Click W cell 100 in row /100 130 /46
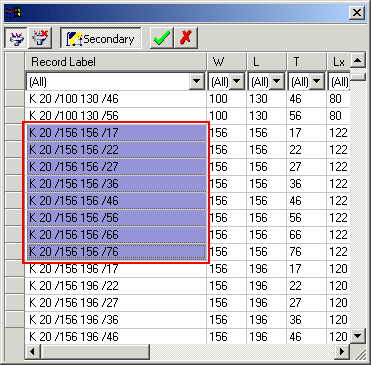 (226, 99)
